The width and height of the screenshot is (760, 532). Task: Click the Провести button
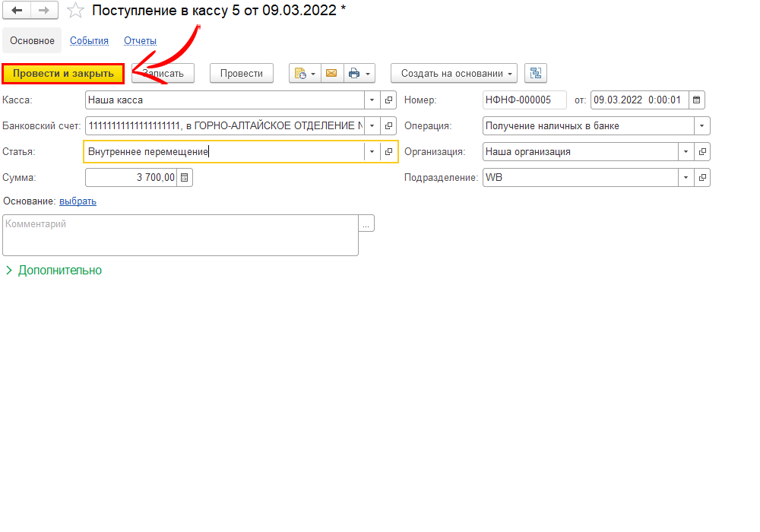tap(241, 73)
